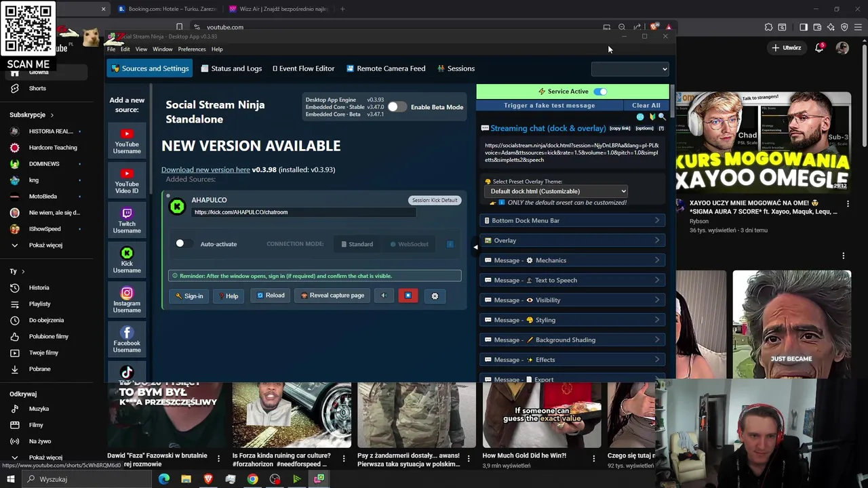Open the Preferences menu
Screen dimensions: 868x488
click(192, 49)
